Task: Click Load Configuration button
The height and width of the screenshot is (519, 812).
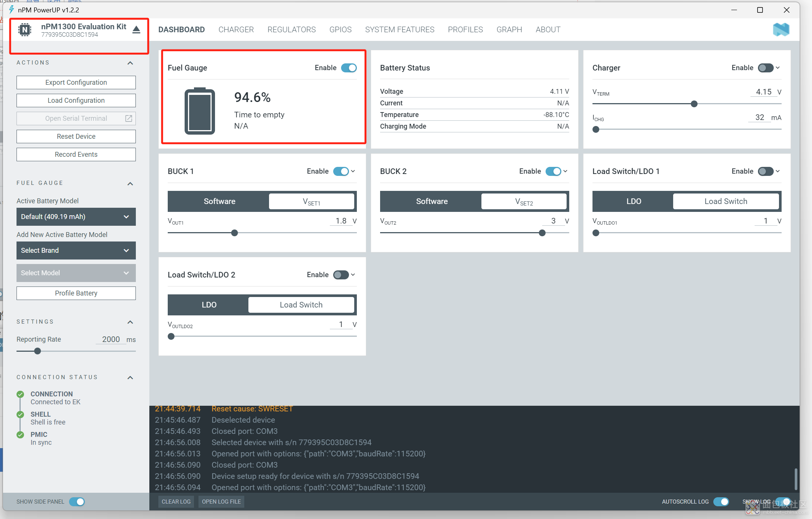Action: [76, 100]
